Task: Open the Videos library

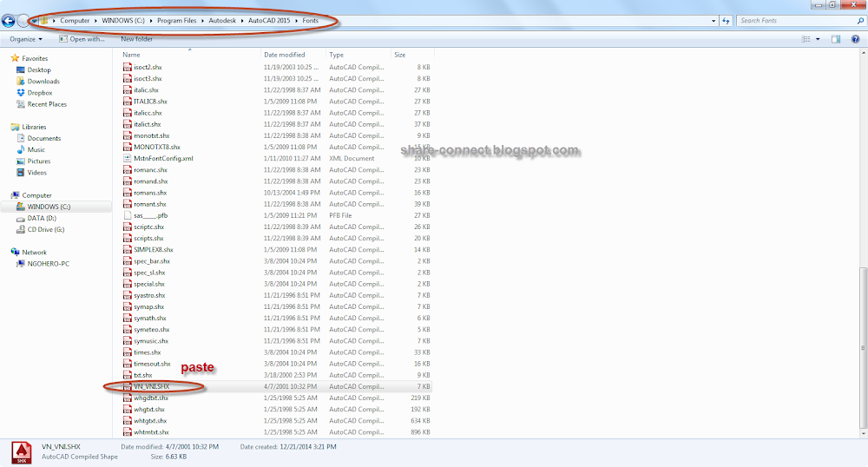Action: point(36,173)
